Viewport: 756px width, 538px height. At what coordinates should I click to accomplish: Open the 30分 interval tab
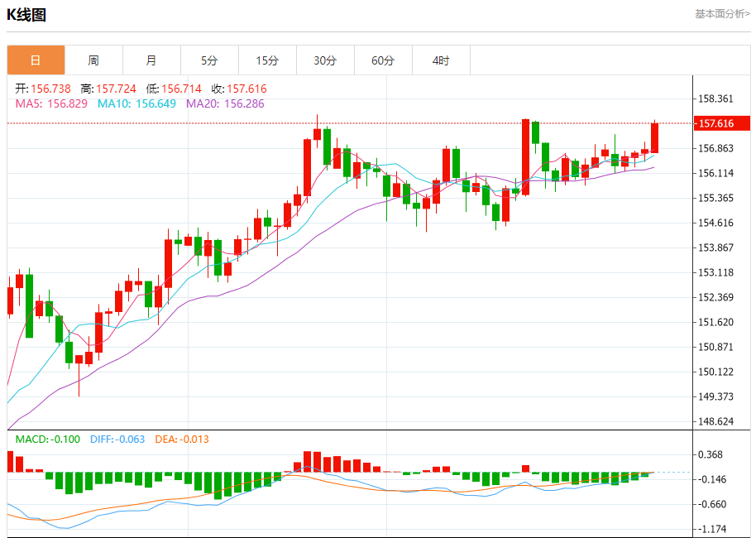click(325, 60)
